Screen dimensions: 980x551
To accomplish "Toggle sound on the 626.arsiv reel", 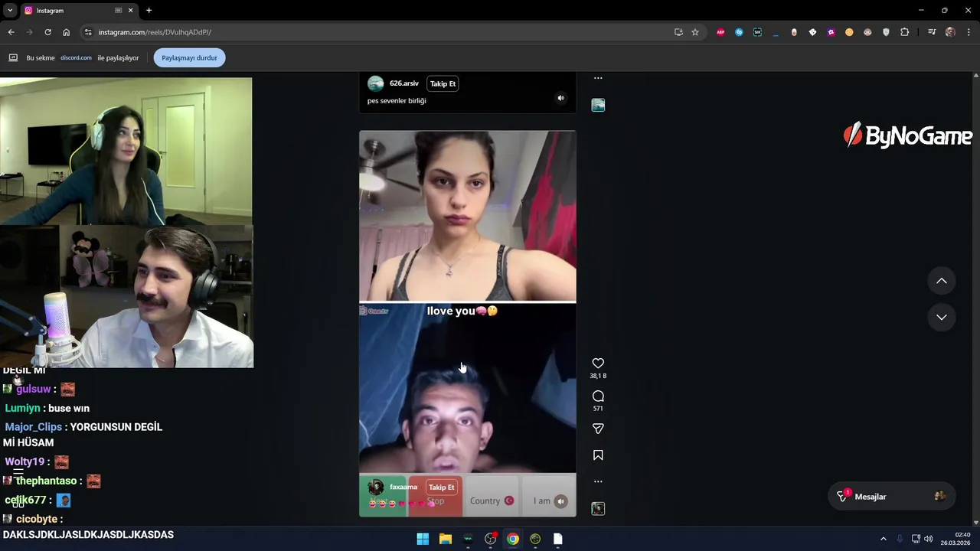I will (560, 98).
